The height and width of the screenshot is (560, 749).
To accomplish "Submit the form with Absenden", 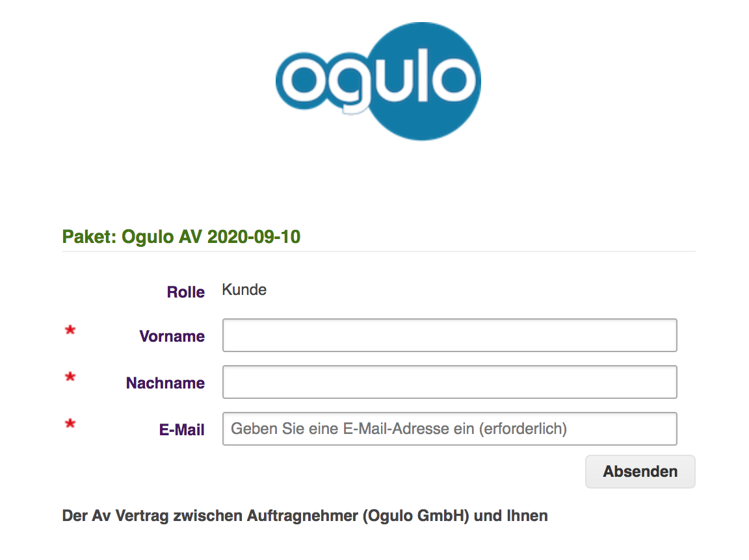I will click(640, 472).
